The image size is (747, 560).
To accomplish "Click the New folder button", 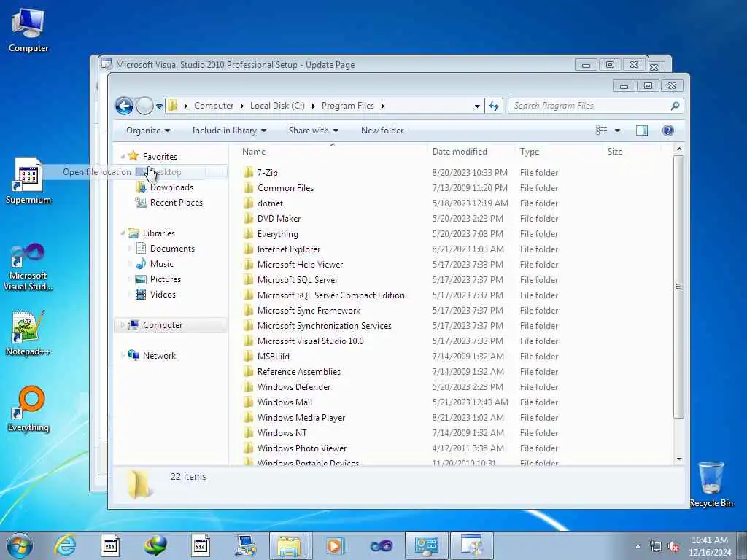I will 382,131.
